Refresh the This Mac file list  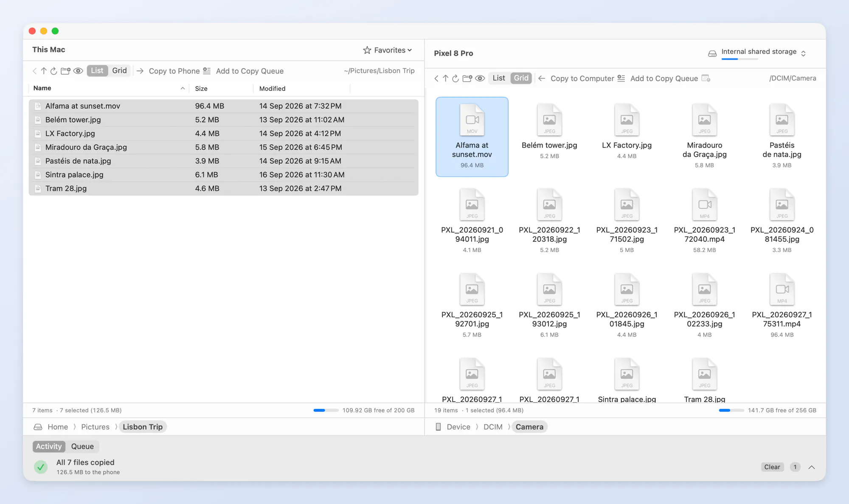(x=53, y=71)
